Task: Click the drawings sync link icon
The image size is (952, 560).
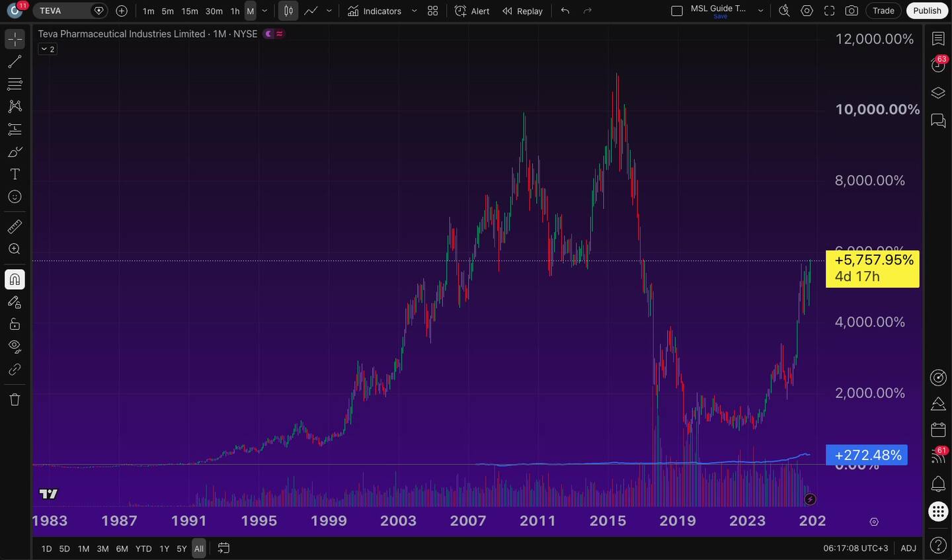Action: click(x=15, y=369)
